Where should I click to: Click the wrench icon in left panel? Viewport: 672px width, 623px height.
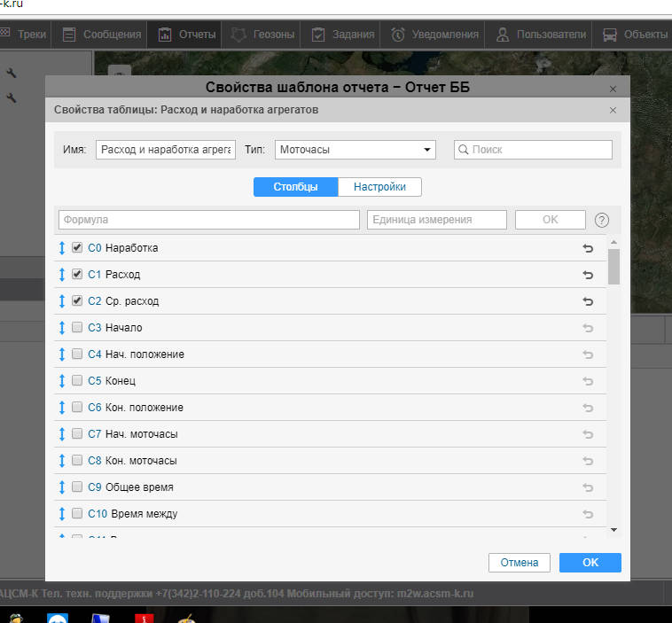12,74
